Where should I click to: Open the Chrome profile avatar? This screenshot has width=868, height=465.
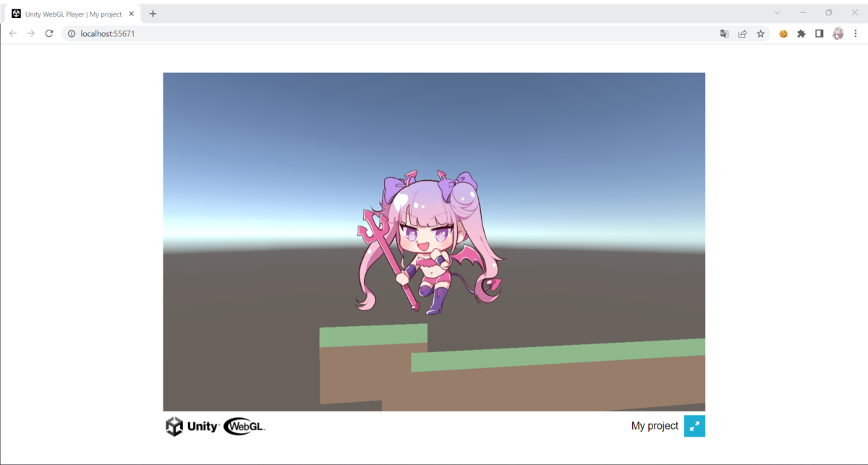[838, 33]
